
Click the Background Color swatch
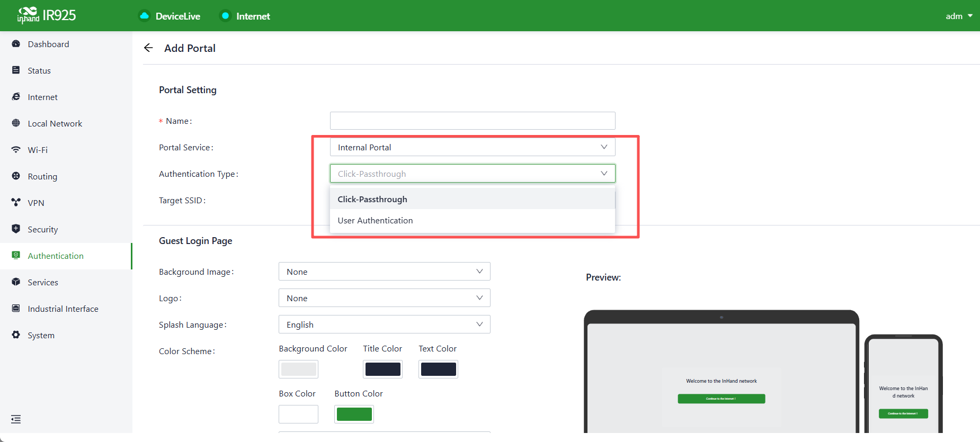[298, 369]
